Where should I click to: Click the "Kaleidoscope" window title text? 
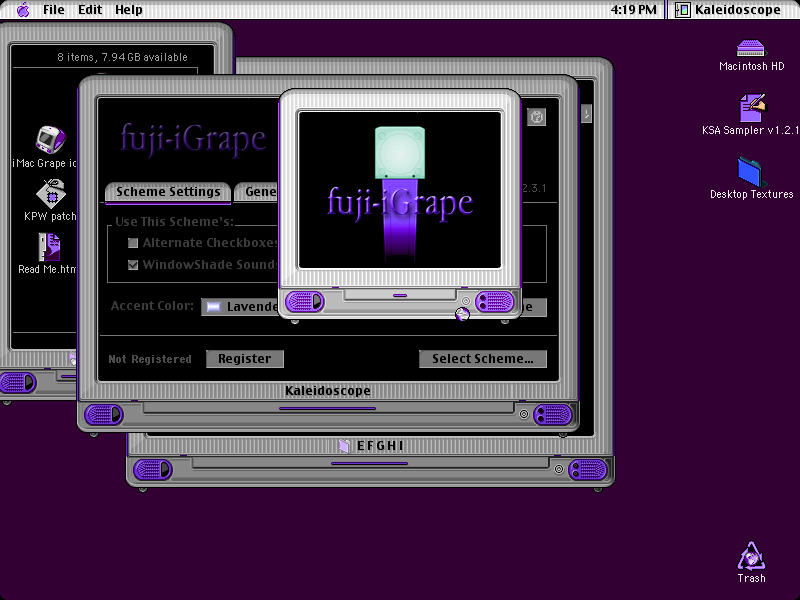click(x=328, y=391)
